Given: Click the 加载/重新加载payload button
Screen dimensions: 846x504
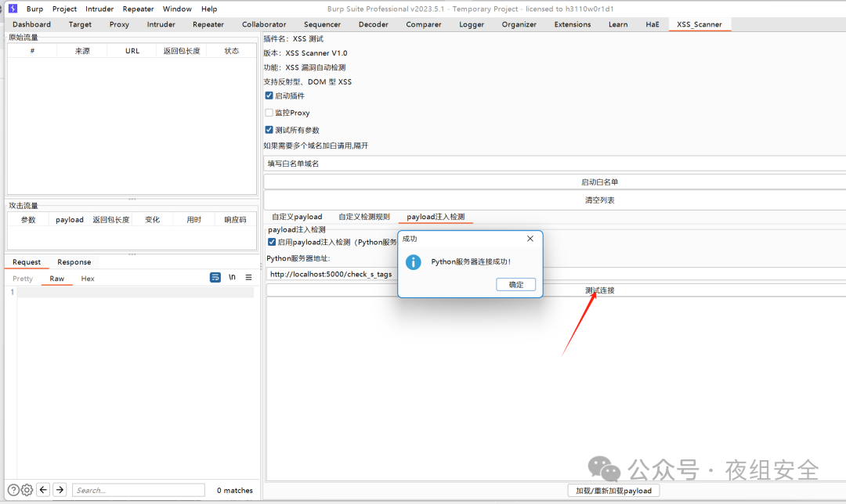Looking at the screenshot, I should tap(613, 490).
